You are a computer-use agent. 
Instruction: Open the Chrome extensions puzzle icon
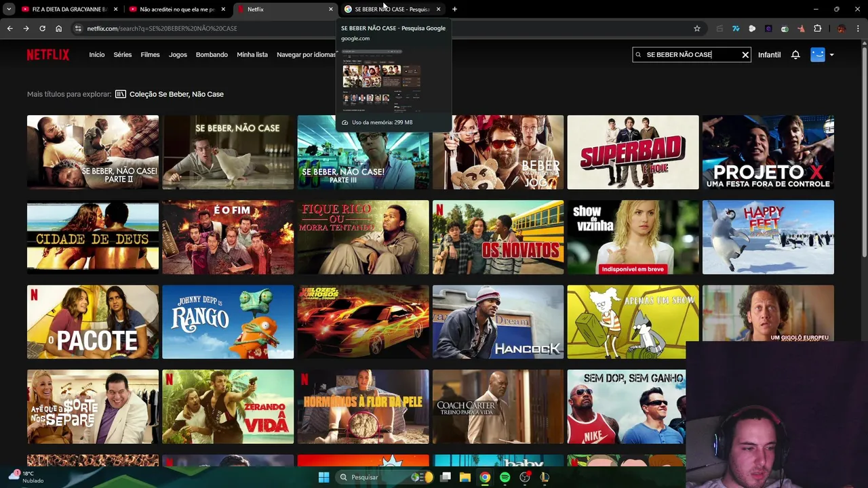coord(817,28)
